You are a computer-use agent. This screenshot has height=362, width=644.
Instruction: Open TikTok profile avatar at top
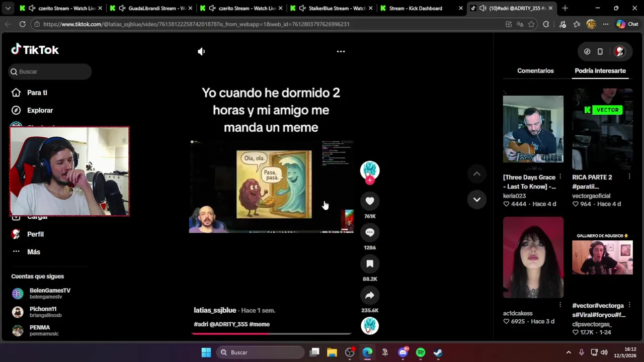[620, 51]
